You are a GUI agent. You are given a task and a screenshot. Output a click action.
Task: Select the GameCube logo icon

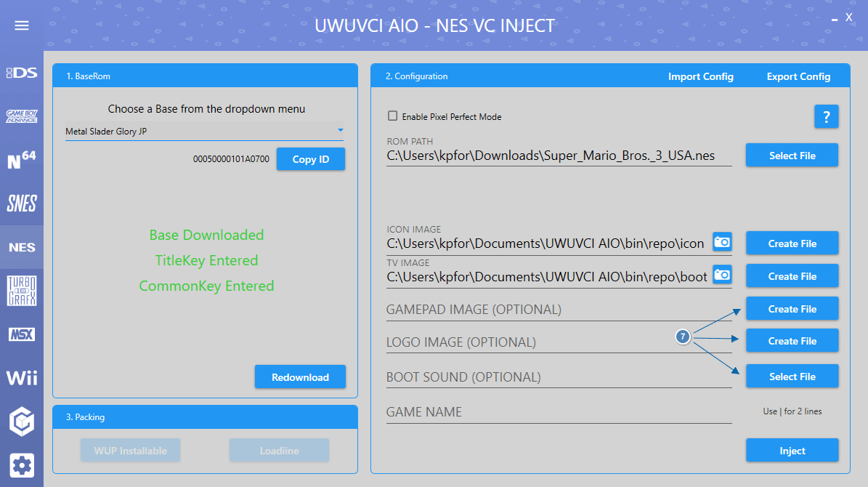click(22, 422)
